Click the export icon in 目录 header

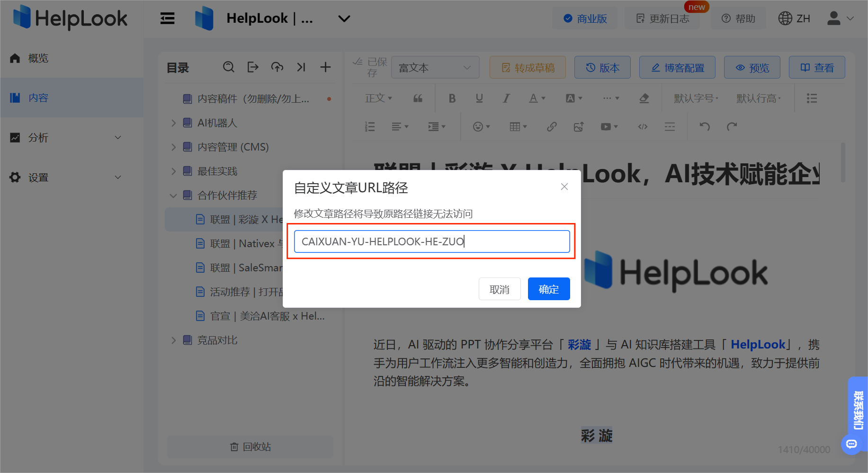(x=253, y=67)
